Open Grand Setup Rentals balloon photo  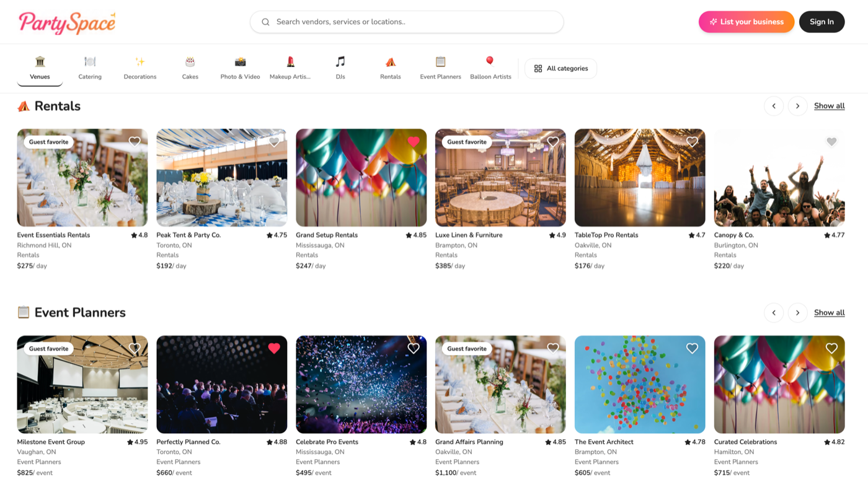tap(361, 178)
